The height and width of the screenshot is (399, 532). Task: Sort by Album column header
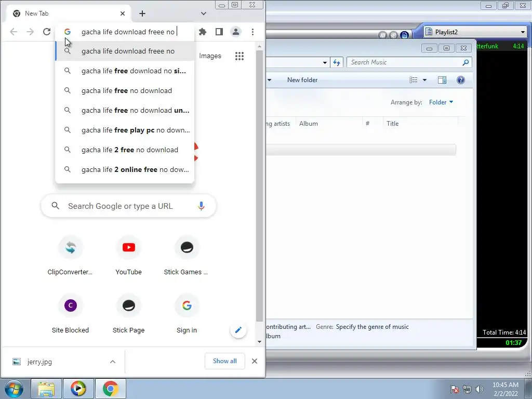(x=329, y=124)
